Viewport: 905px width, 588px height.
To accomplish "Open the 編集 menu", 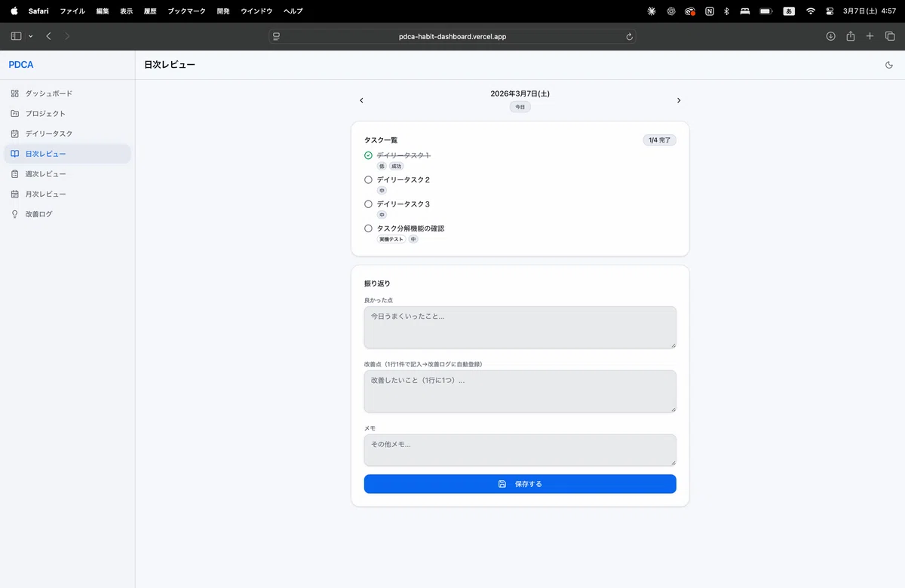I will pyautogui.click(x=103, y=11).
